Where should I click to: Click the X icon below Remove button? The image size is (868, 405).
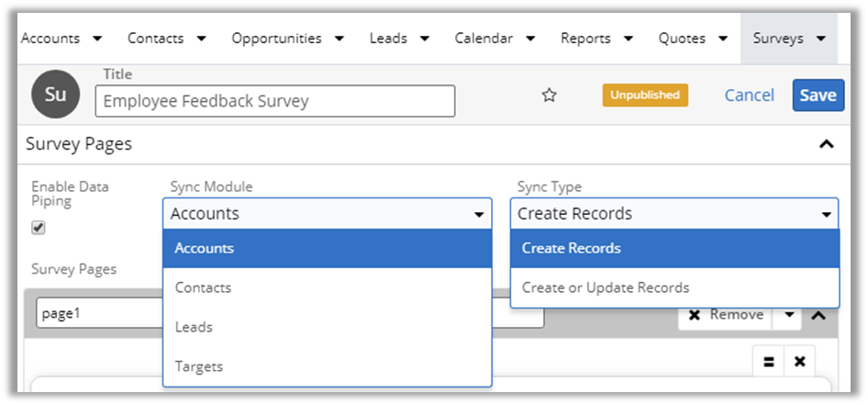799,362
